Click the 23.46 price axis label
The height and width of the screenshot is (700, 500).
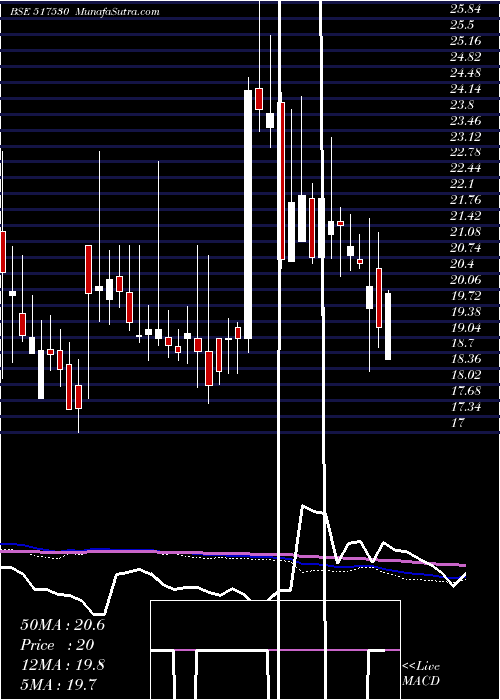465,121
